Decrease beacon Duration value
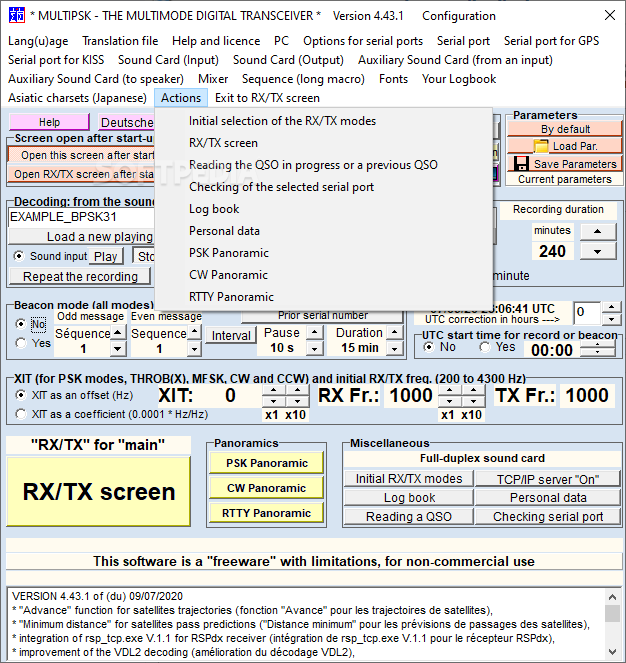This screenshot has width=626, height=663. pos(395,349)
